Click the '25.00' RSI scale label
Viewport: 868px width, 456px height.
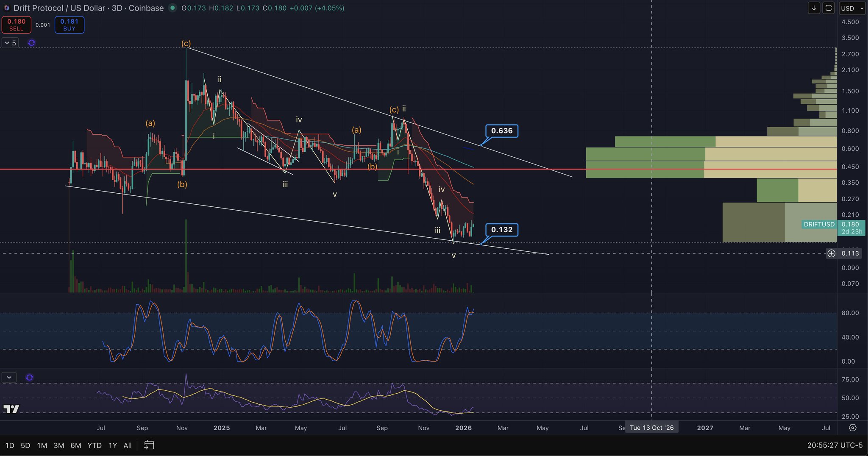(x=850, y=417)
